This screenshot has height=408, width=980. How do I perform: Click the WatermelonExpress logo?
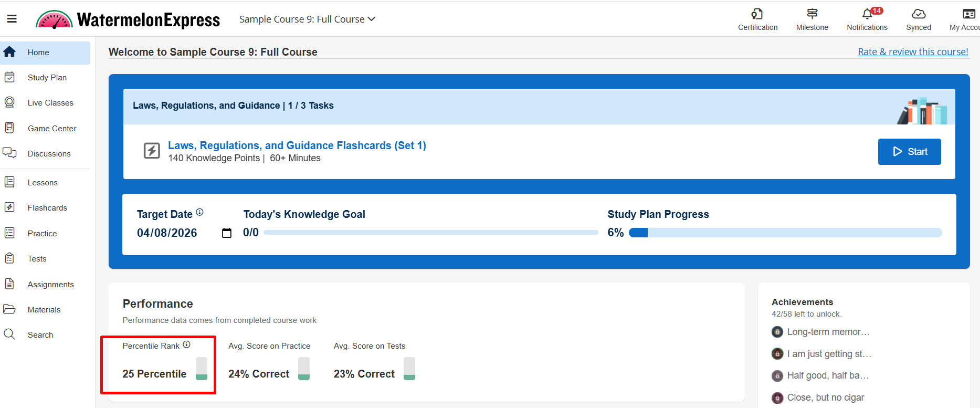click(128, 20)
